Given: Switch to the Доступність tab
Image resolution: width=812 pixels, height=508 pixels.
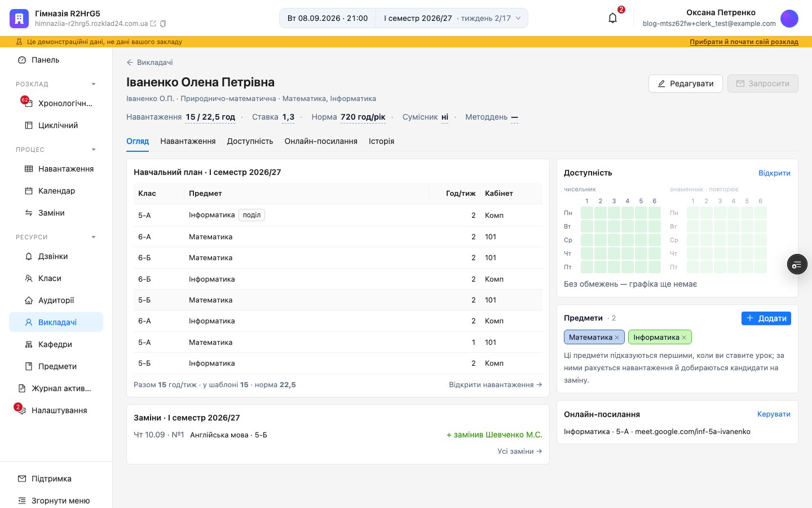Looking at the screenshot, I should point(250,141).
